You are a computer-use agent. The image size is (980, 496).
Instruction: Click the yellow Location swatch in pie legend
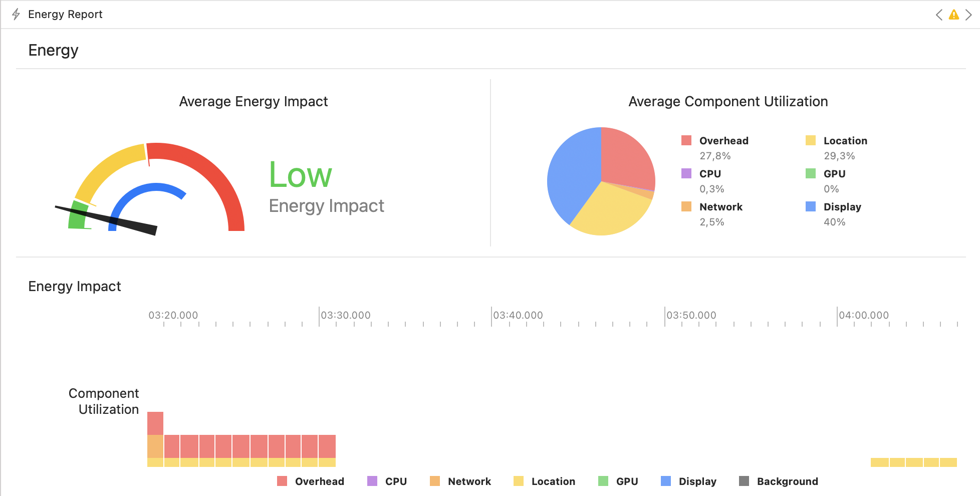coord(811,140)
